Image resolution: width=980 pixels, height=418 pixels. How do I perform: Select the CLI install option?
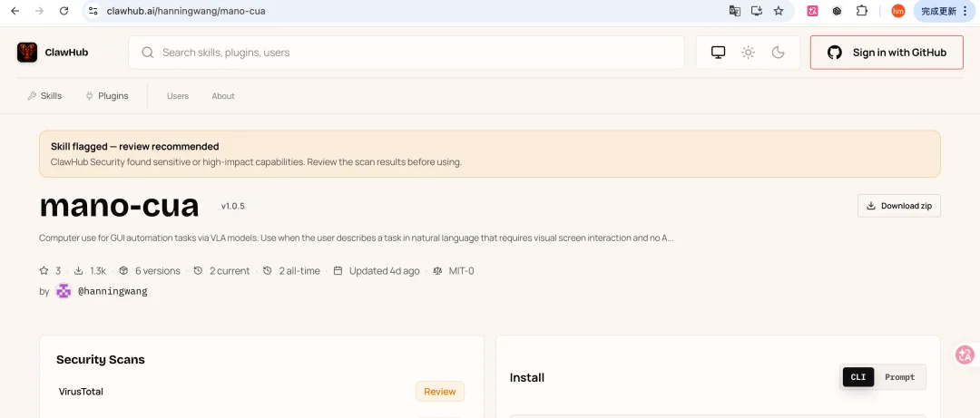pos(858,377)
